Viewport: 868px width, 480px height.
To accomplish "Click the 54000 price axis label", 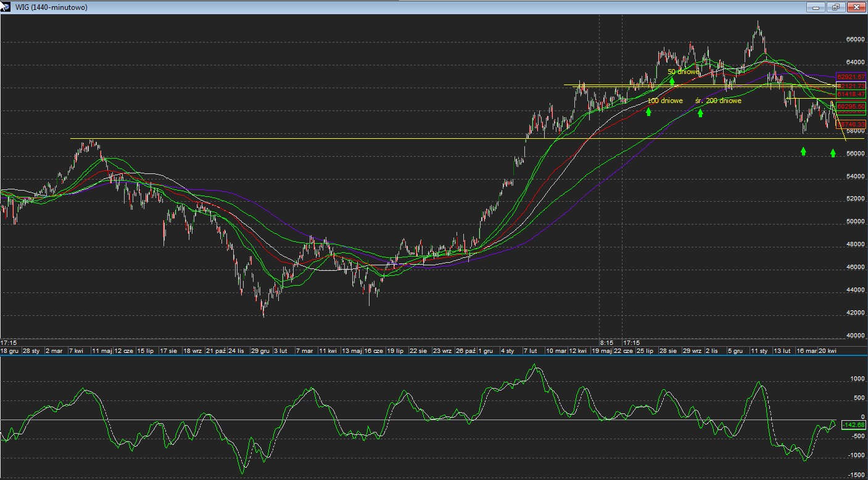I will tap(854, 176).
